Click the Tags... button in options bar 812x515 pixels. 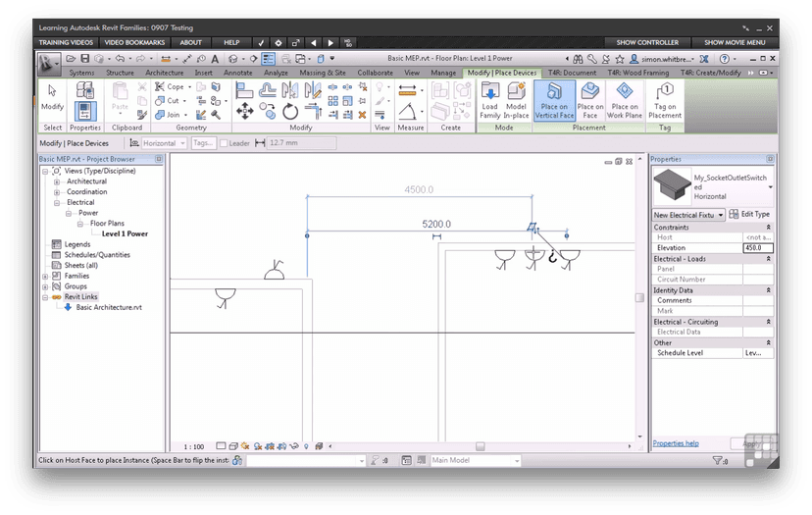point(203,143)
